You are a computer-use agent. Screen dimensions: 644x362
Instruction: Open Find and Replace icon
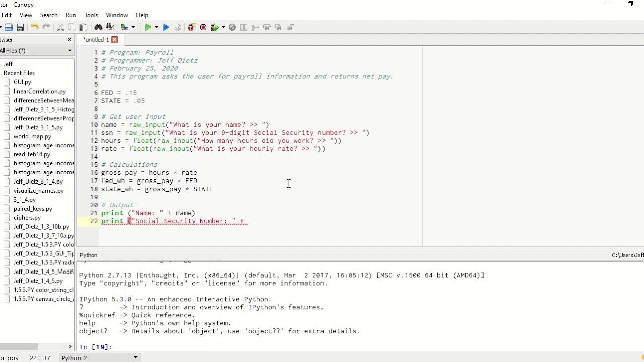click(x=110, y=27)
